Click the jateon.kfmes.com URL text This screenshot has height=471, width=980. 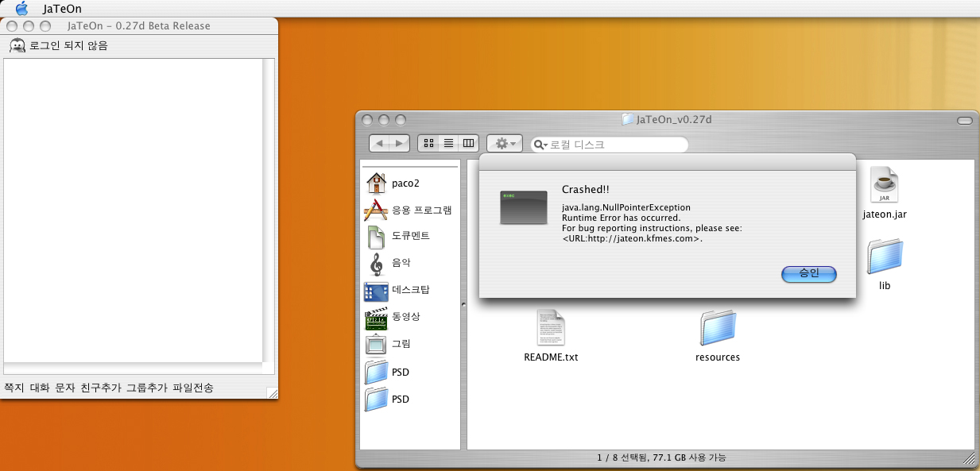(632, 238)
